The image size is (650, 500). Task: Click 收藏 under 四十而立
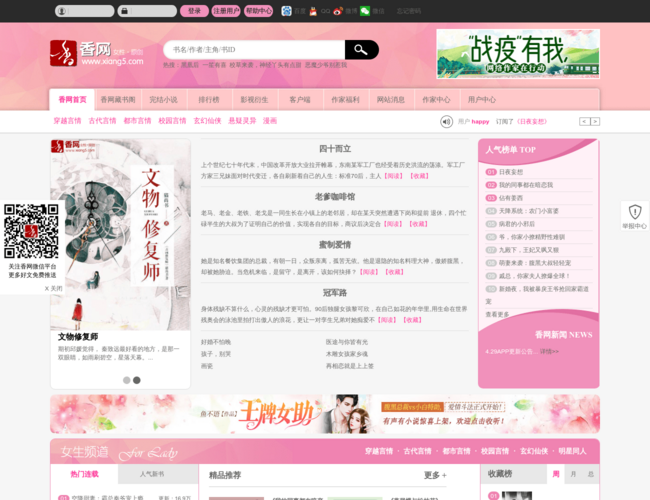(x=419, y=176)
